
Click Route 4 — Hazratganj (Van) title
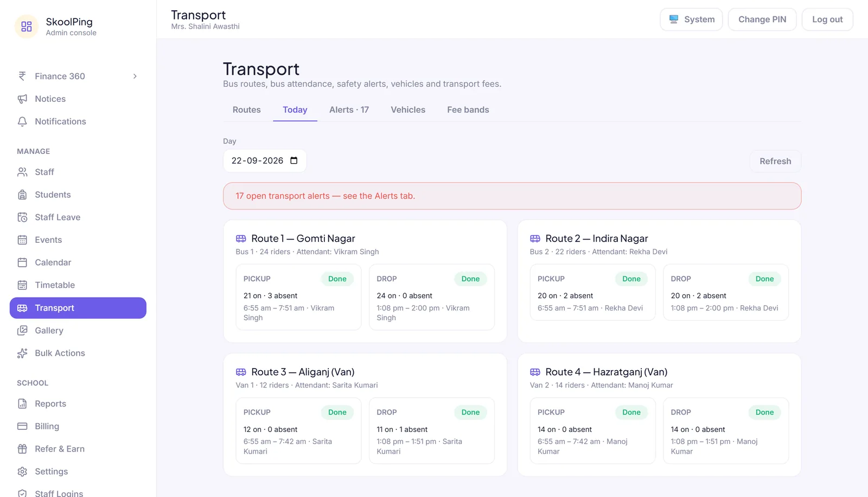click(606, 372)
